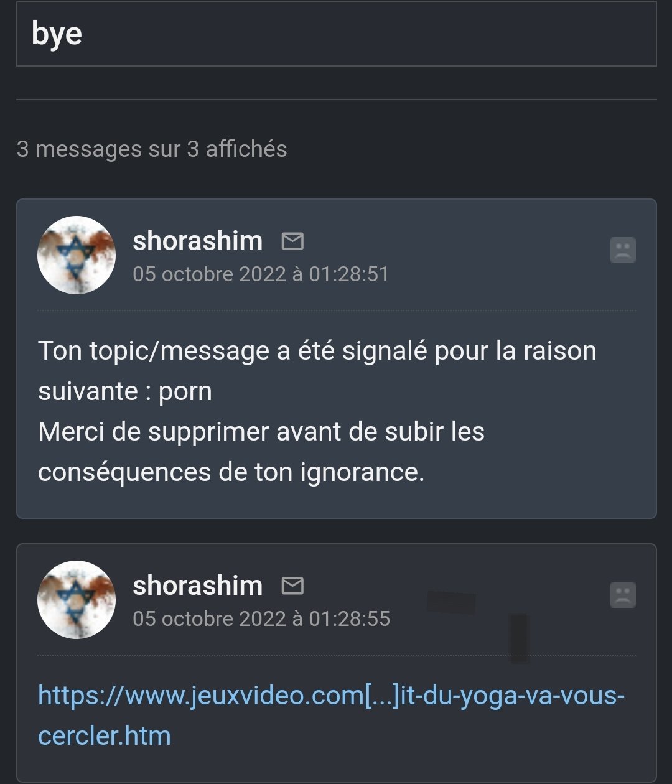This screenshot has width=672, height=784.
Task: Select the first message card from shorashim
Action: point(336,358)
